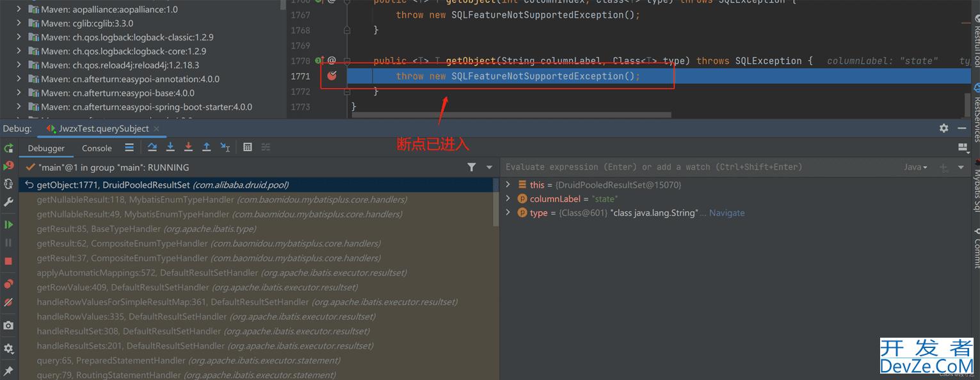The width and height of the screenshot is (980, 380).
Task: Stop the debug session with red square
Action: point(8,261)
